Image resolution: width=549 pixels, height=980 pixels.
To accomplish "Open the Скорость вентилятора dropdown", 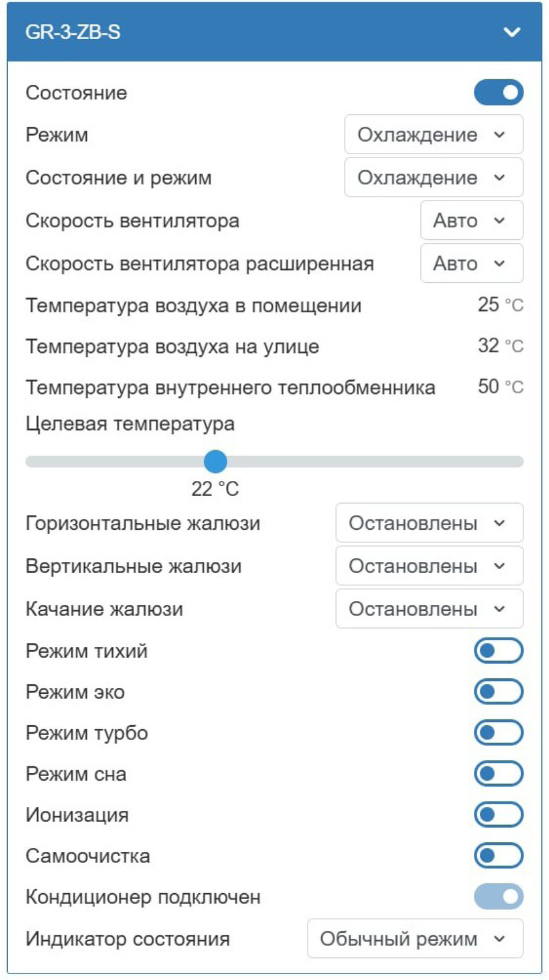I will click(x=471, y=220).
